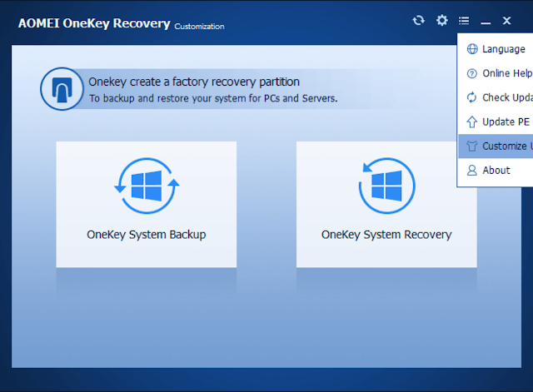This screenshot has width=533, height=392.
Task: Click the globe icon beside Language
Action: [472, 49]
